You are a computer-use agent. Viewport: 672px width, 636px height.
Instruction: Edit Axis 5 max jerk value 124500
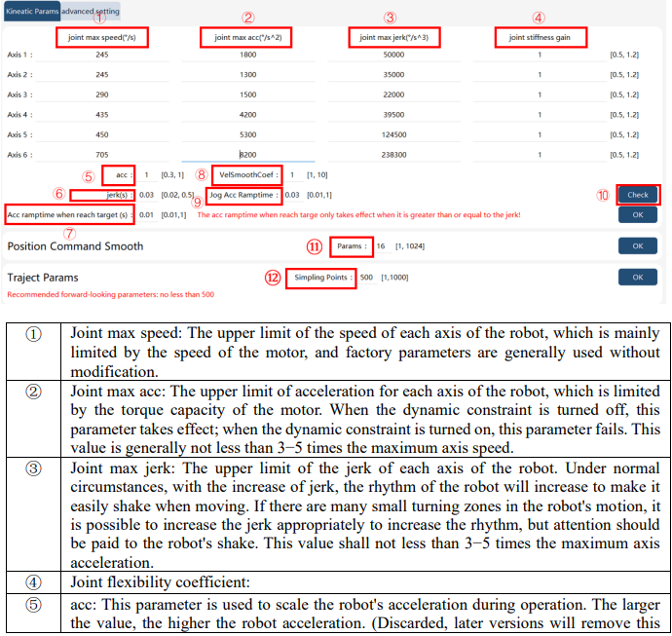[x=393, y=134]
